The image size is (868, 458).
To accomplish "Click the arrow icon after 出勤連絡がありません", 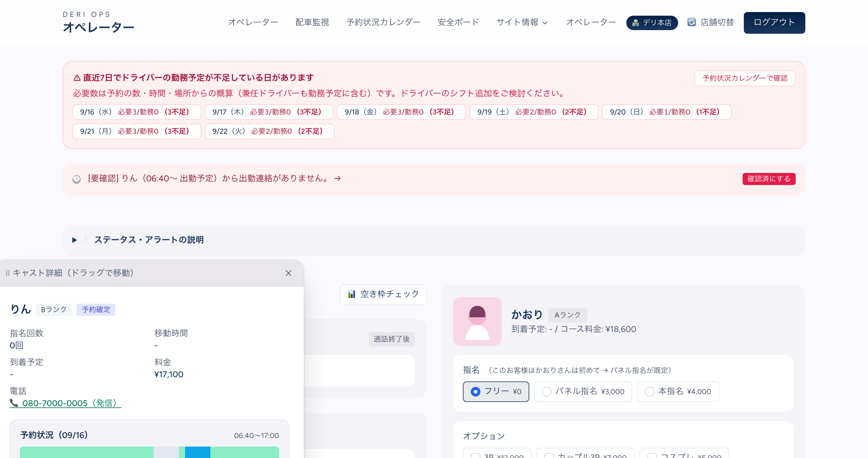I will tap(337, 178).
